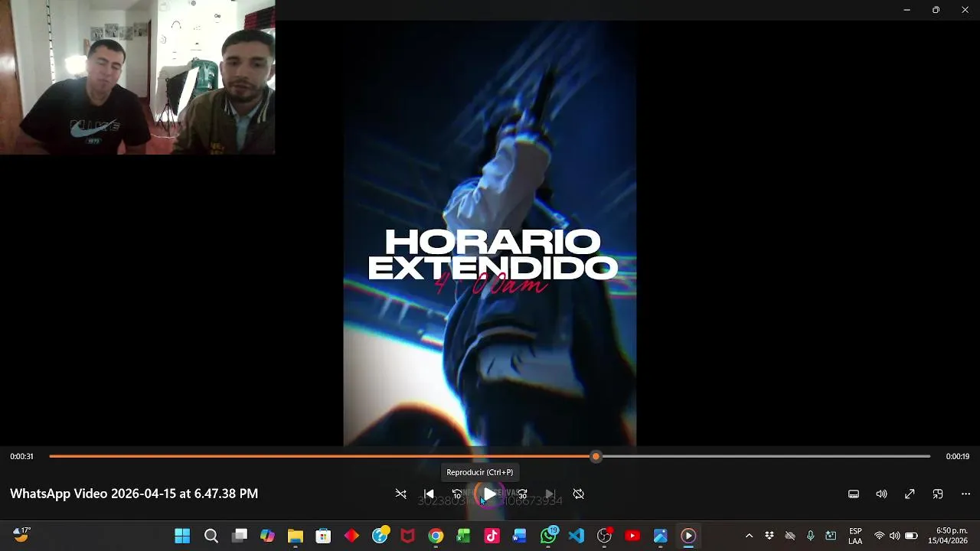
Task: Open File Explorer from the taskbar
Action: coord(296,536)
